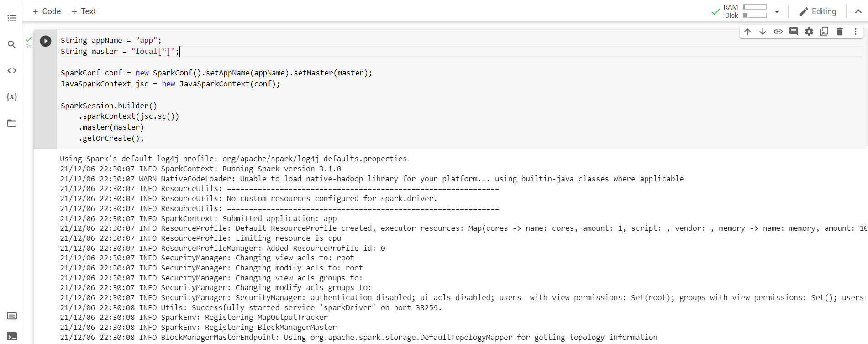Open the terminal icon at bottom left
The height and width of the screenshot is (344, 868).
[x=12, y=337]
